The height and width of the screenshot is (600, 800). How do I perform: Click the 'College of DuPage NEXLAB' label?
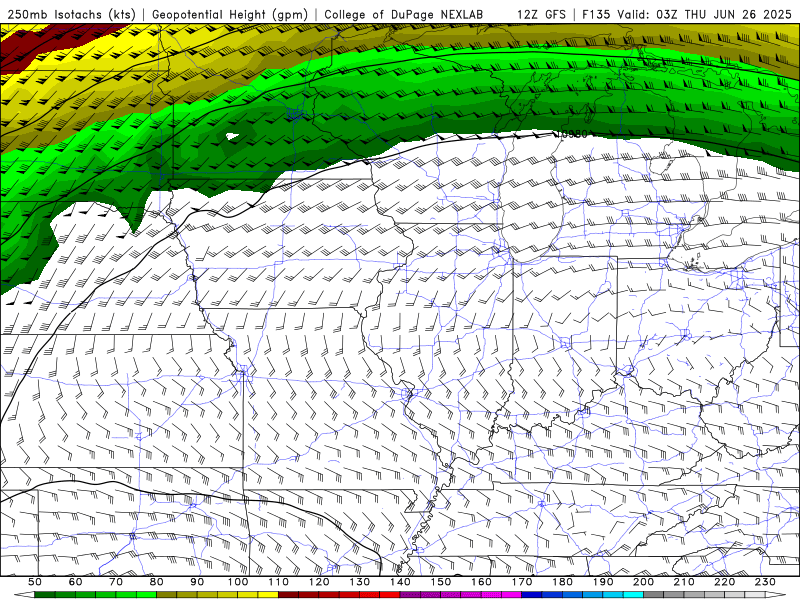[x=404, y=14]
